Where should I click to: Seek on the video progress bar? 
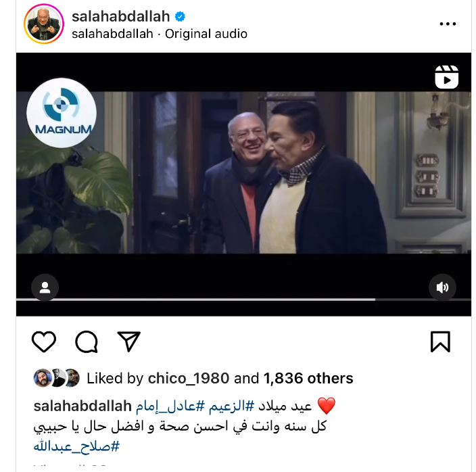[x=243, y=300]
